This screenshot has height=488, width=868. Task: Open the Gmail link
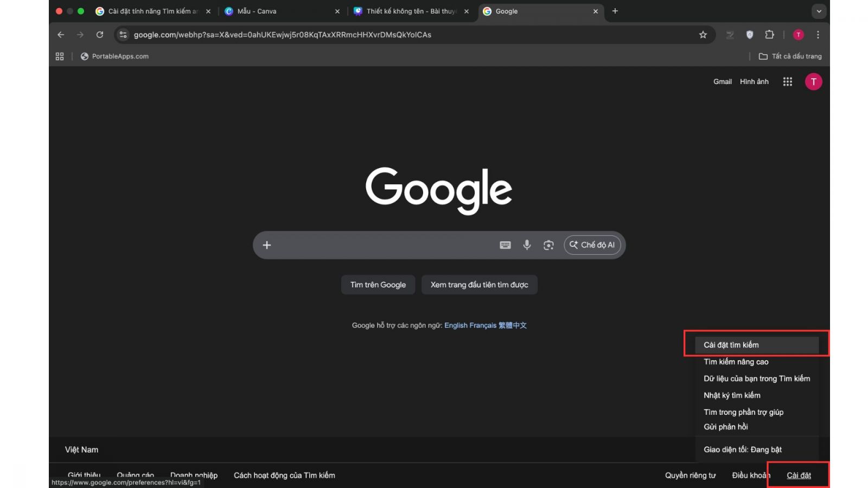coord(722,82)
